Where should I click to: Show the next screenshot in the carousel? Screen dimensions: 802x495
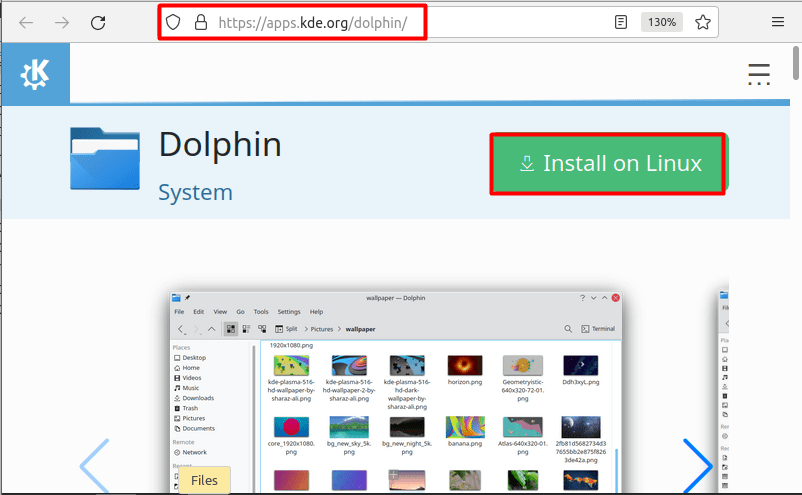point(698,466)
